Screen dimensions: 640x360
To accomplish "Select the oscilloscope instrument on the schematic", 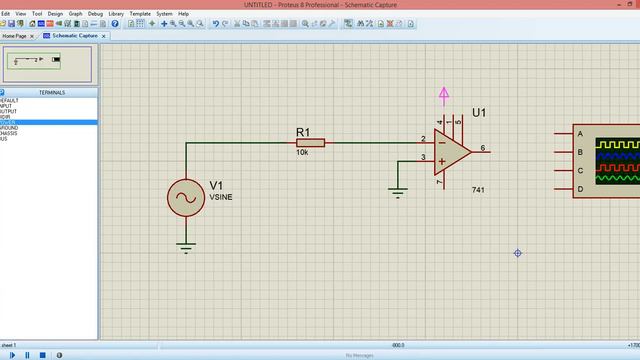I will tap(606, 161).
